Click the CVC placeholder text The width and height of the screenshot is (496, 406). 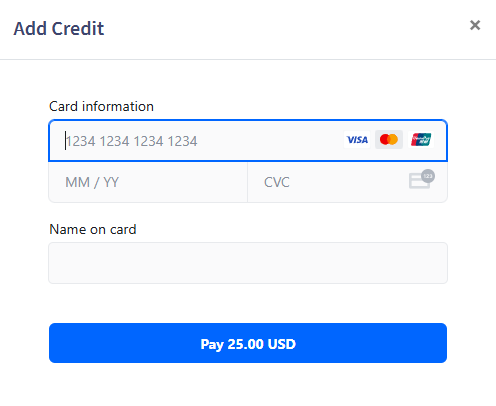click(x=277, y=182)
